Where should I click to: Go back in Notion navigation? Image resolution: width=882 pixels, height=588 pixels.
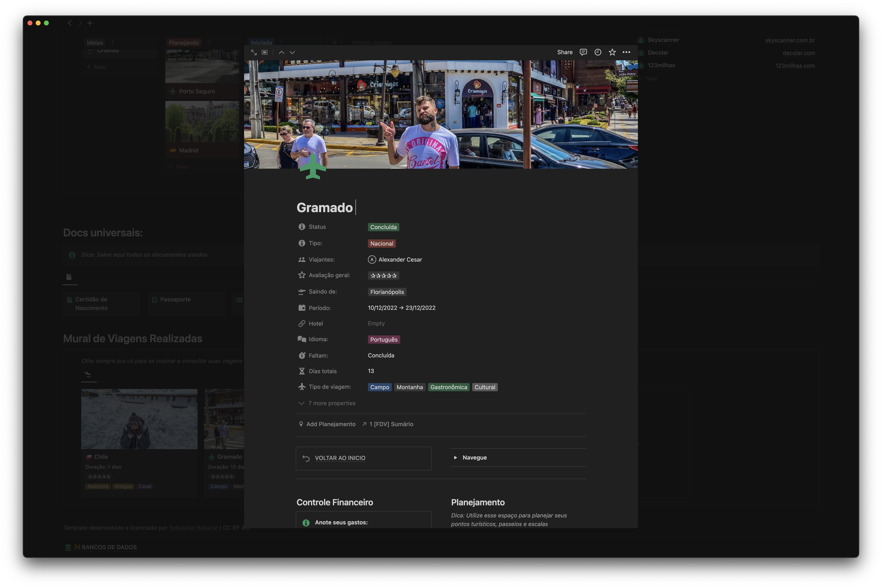(x=70, y=23)
